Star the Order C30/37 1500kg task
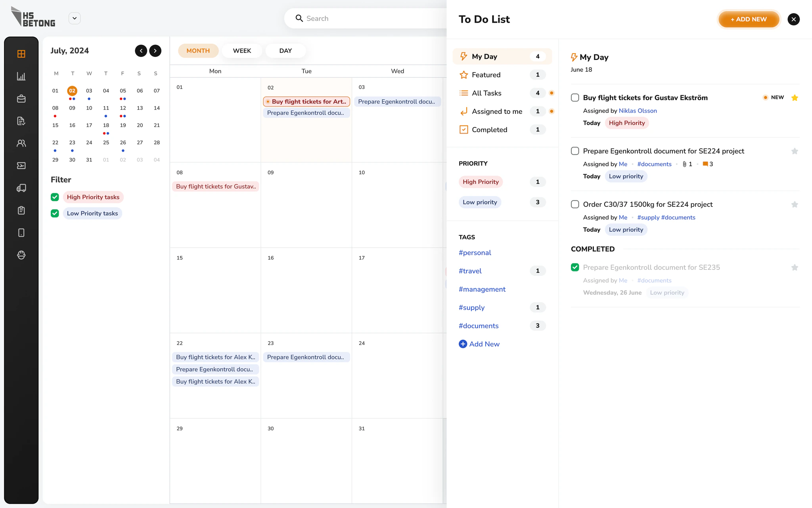812x508 pixels. tap(795, 204)
